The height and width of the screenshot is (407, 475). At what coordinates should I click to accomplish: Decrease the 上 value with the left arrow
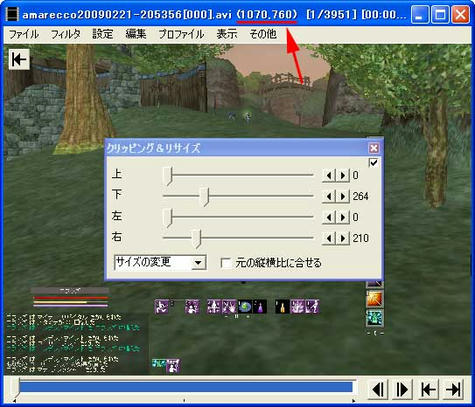pos(329,175)
